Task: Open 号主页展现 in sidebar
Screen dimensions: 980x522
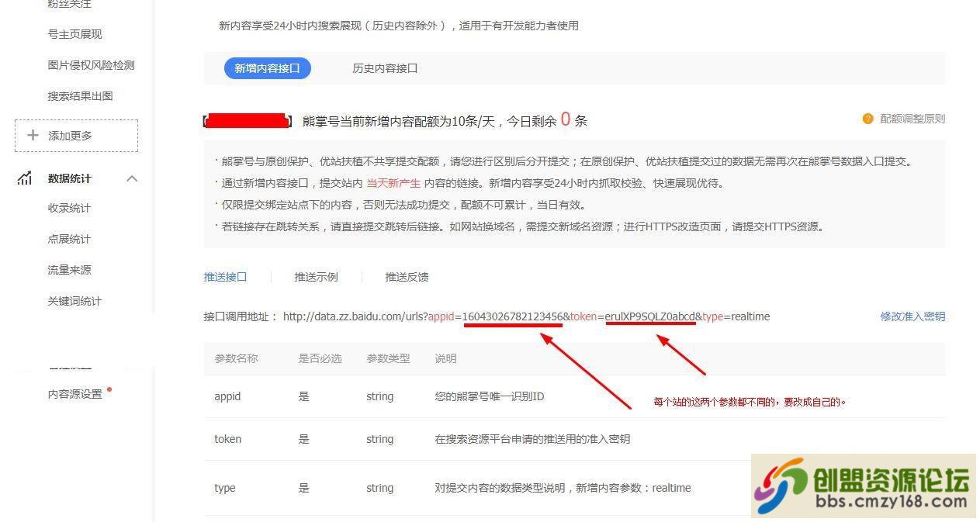Action: [x=74, y=34]
